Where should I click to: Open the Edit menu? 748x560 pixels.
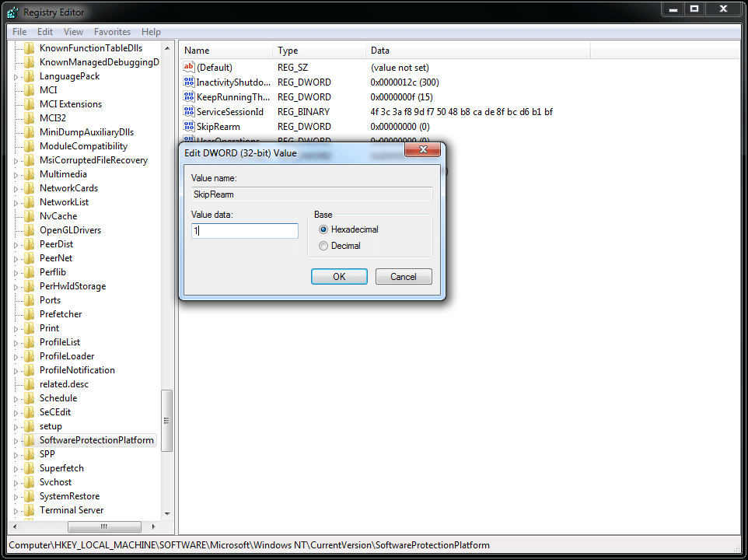tap(44, 32)
